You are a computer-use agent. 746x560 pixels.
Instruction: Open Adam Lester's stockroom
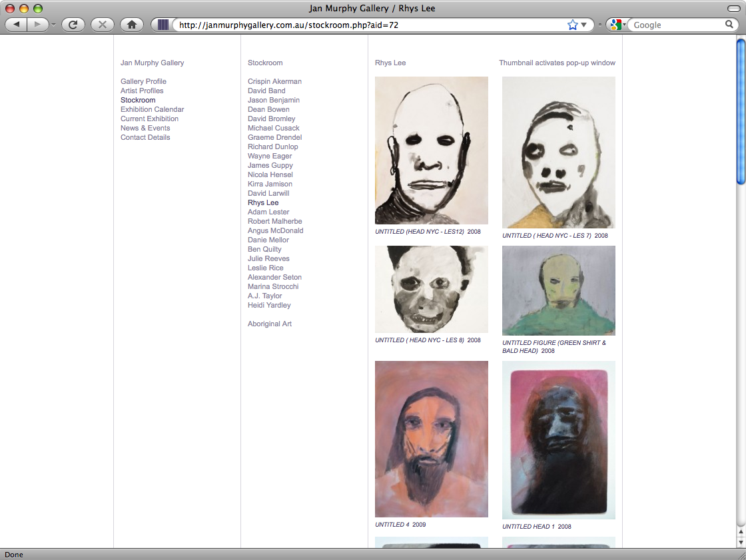point(268,212)
